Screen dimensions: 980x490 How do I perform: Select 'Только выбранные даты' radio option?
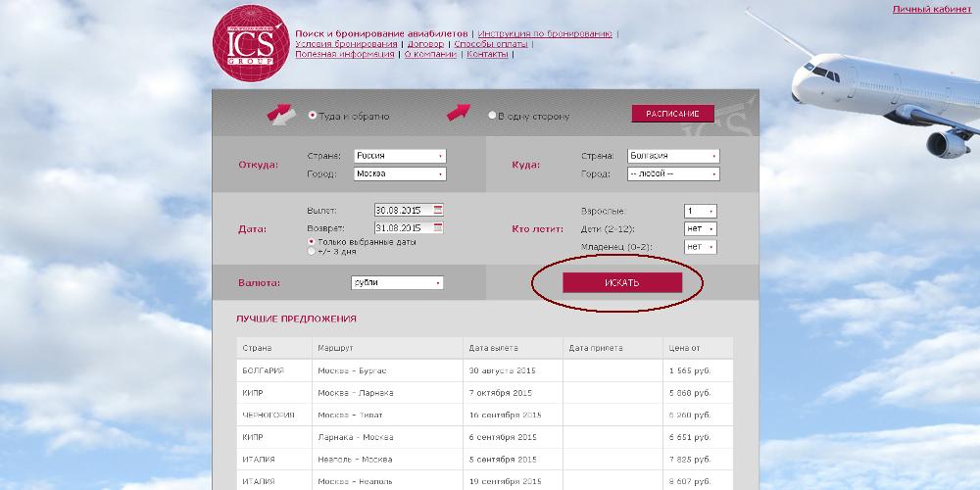click(x=312, y=241)
